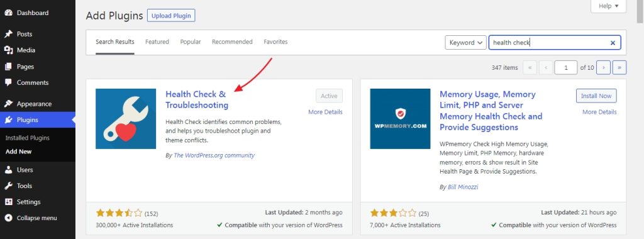Go to last page of results
The width and height of the screenshot is (644, 239).
(x=619, y=68)
